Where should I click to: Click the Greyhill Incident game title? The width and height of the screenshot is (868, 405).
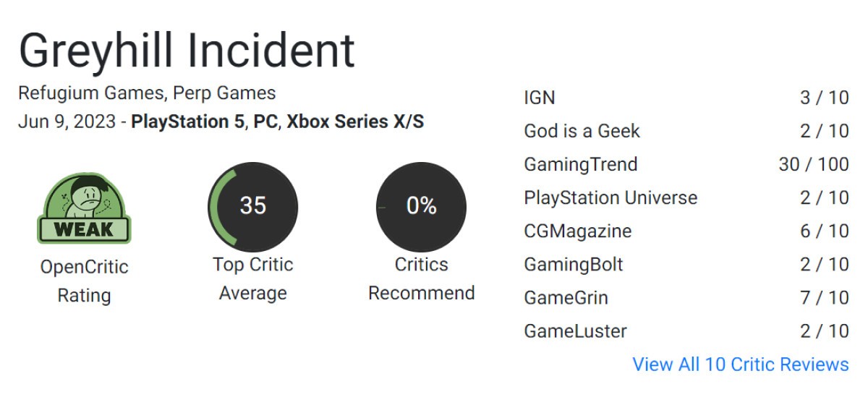coord(187,51)
